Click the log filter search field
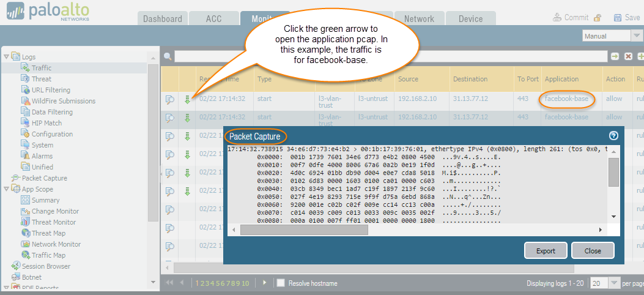 391,56
